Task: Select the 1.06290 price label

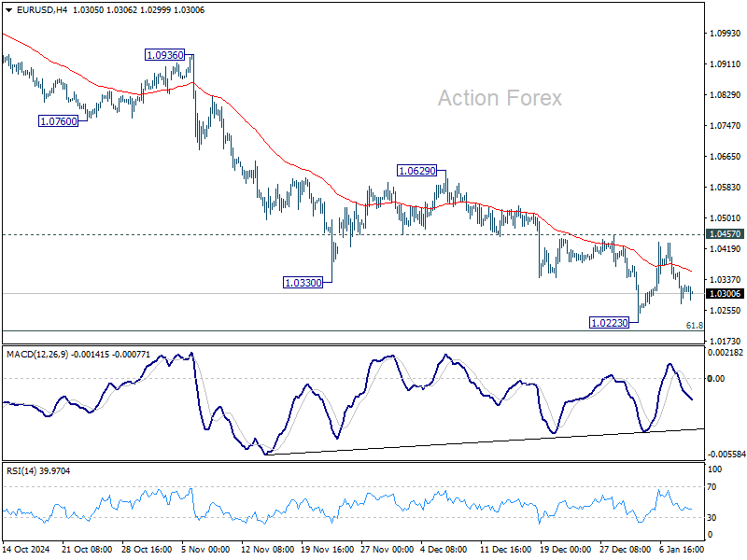Action: click(x=416, y=171)
